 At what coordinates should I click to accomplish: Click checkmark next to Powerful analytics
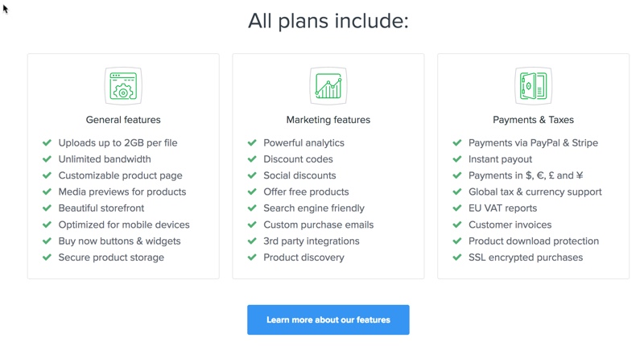pyautogui.click(x=252, y=143)
